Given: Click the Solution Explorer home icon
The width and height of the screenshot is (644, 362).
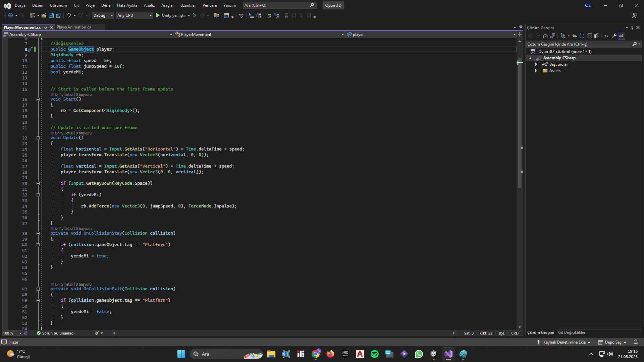Looking at the screenshot, I should 545,36.
